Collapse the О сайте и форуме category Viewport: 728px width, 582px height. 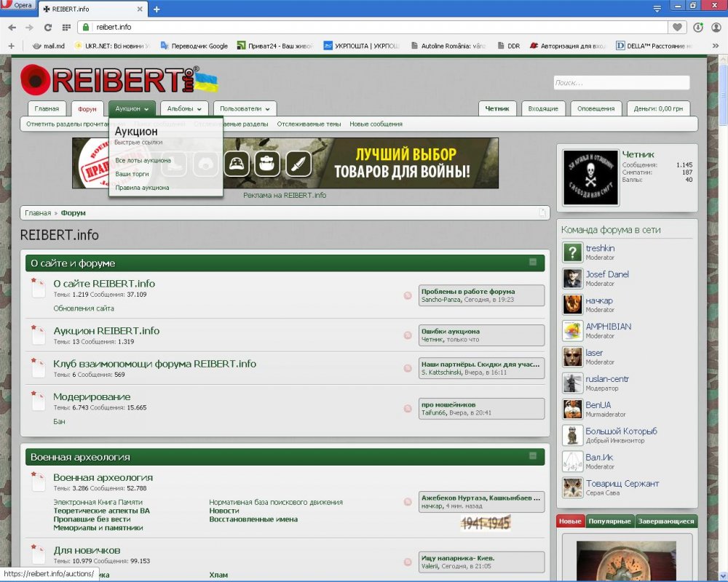[533, 263]
